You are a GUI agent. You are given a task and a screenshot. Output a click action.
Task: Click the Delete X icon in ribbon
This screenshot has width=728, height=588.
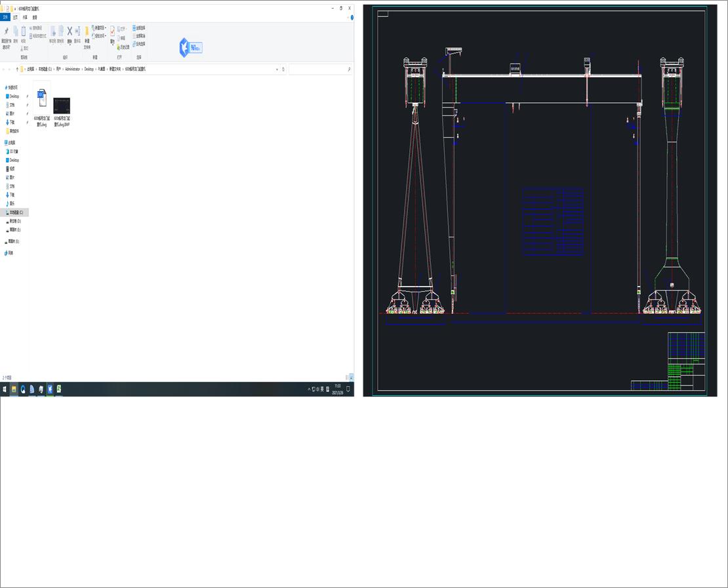coord(70,31)
